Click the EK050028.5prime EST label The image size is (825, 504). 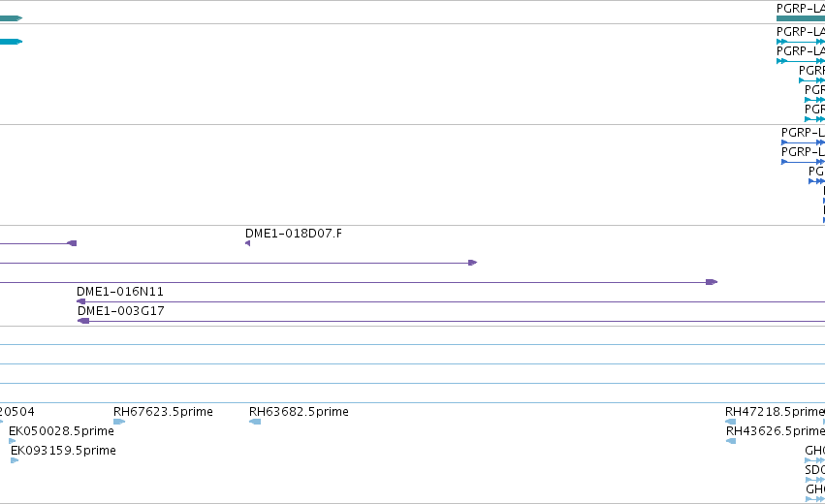click(61, 431)
